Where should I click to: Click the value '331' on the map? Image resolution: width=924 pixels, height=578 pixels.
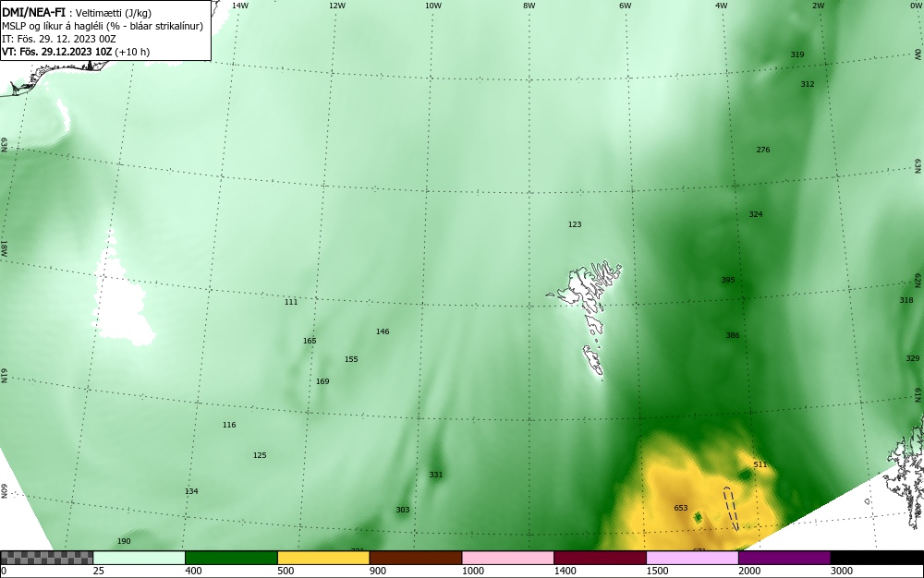point(435,475)
